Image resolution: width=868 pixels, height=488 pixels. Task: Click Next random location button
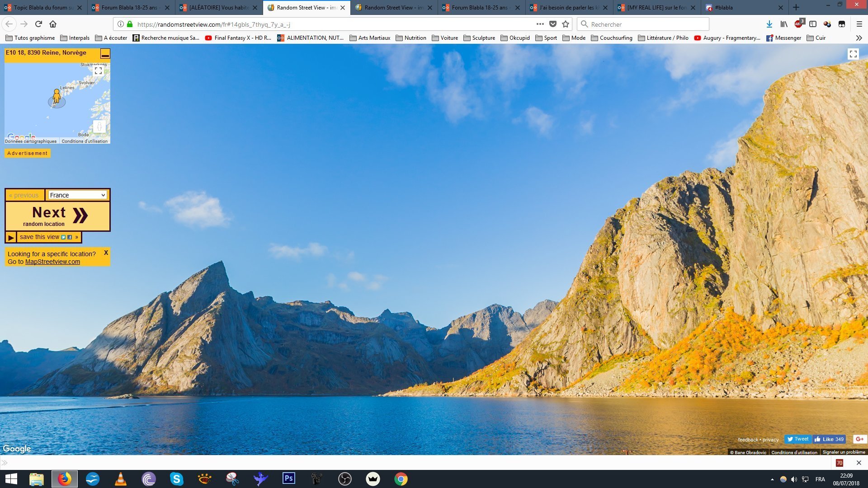click(57, 216)
